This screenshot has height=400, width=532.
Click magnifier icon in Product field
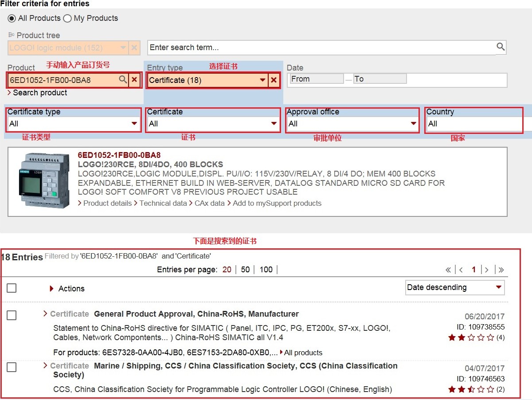(x=123, y=80)
